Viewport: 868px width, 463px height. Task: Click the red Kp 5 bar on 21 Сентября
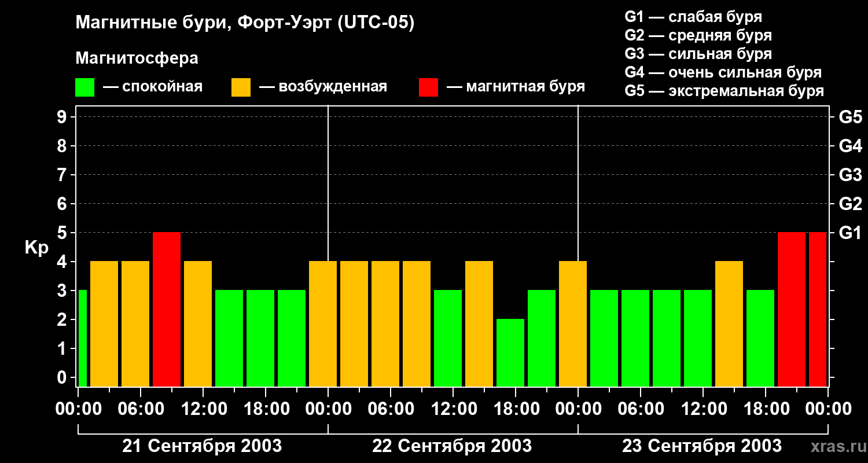pyautogui.click(x=167, y=309)
